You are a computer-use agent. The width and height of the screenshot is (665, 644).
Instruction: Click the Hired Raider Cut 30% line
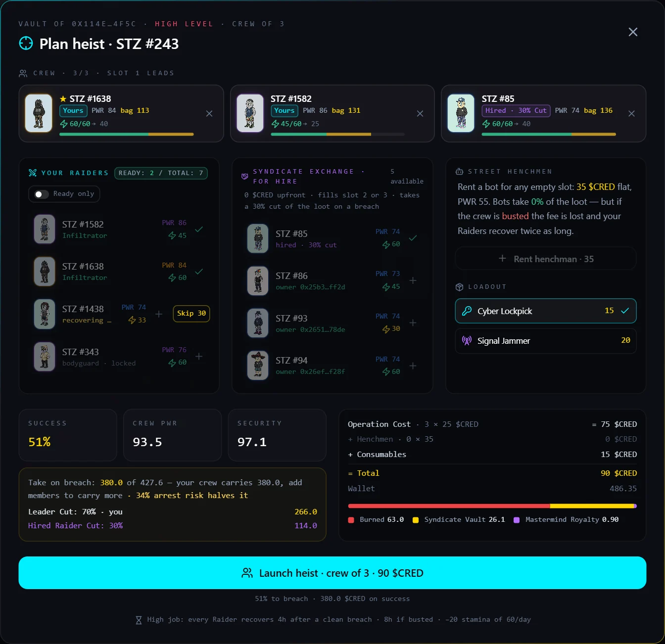[173, 526]
